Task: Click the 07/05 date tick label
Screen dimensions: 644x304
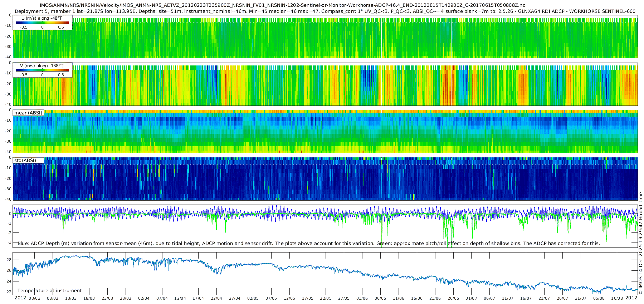Action: click(271, 298)
